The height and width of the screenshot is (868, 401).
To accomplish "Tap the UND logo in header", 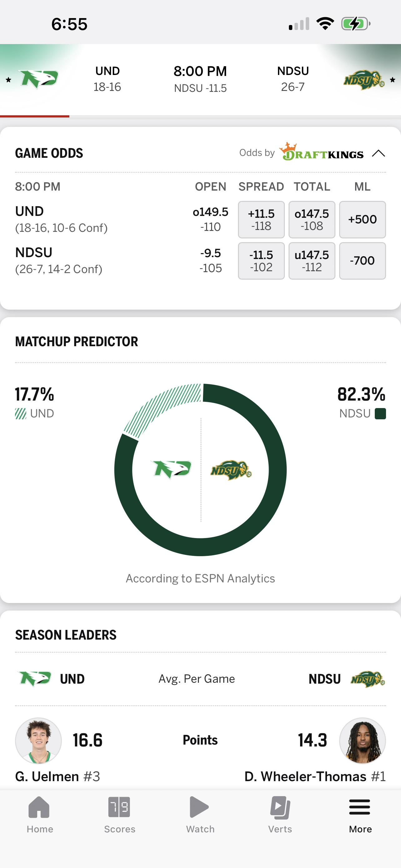I will [39, 79].
